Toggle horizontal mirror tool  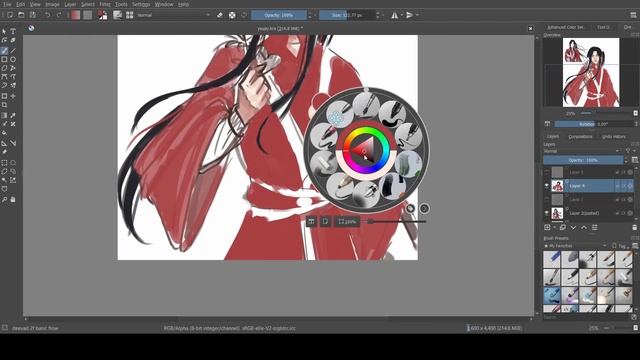point(395,15)
